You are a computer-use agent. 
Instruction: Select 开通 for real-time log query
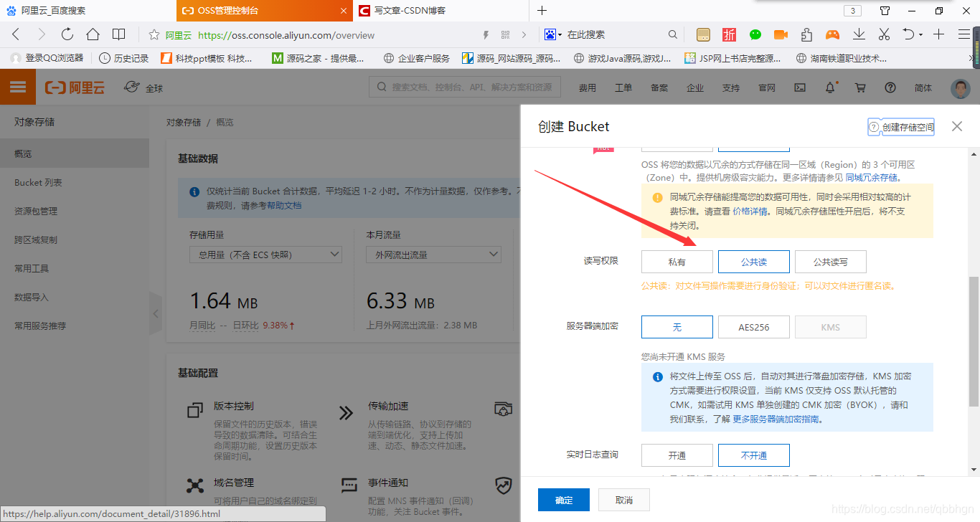(677, 455)
